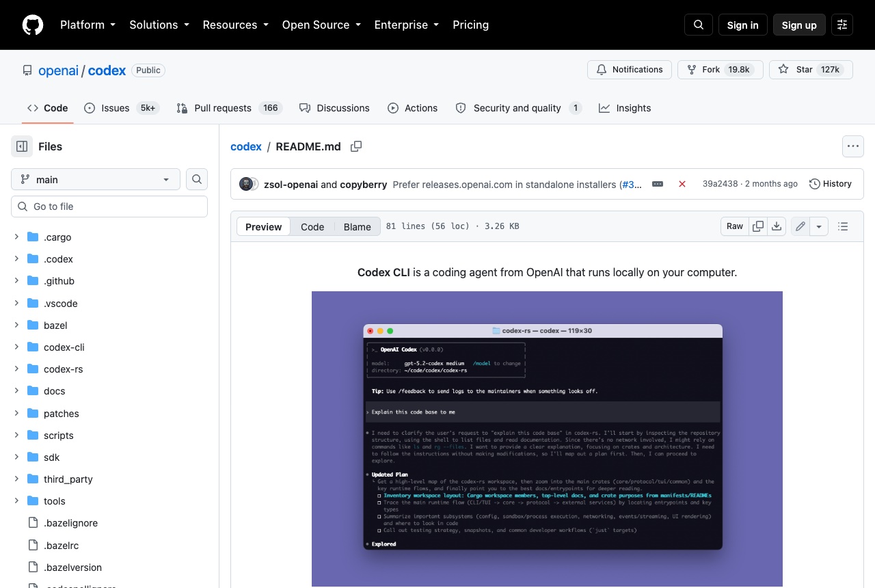This screenshot has height=588, width=875.
Task: Download raw file icon
Action: coord(777,226)
